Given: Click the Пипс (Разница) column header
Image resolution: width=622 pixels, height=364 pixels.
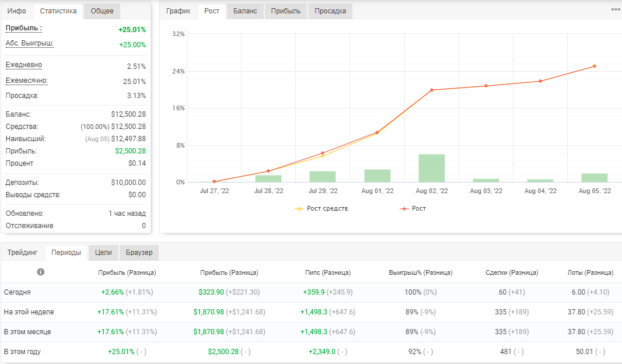Looking at the screenshot, I should click(x=328, y=272).
